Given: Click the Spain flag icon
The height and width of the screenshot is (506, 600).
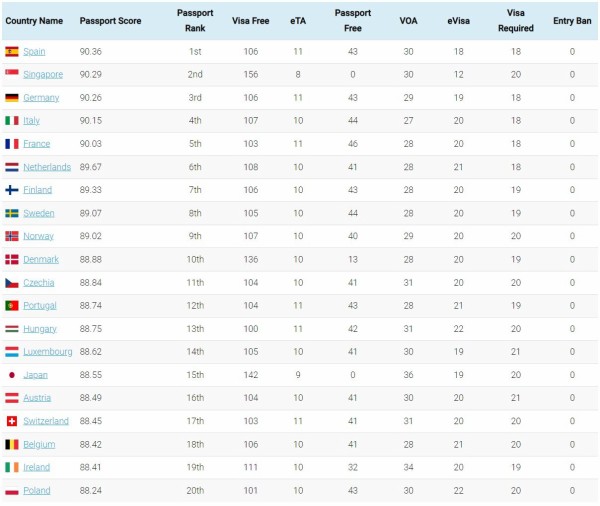Looking at the screenshot, I should pos(12,51).
